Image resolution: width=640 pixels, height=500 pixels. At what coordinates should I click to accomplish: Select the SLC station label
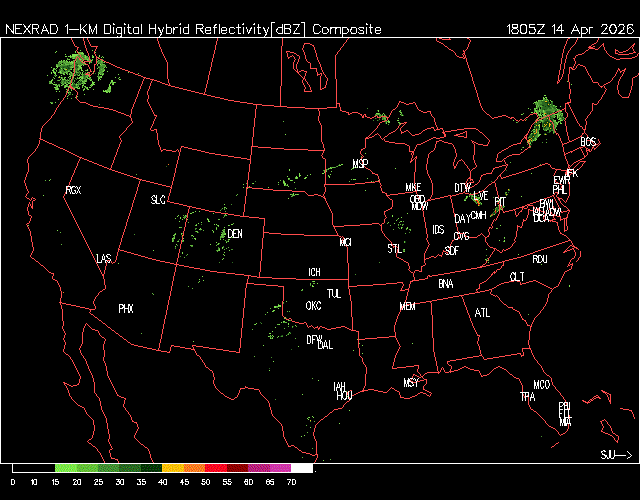coord(158,200)
